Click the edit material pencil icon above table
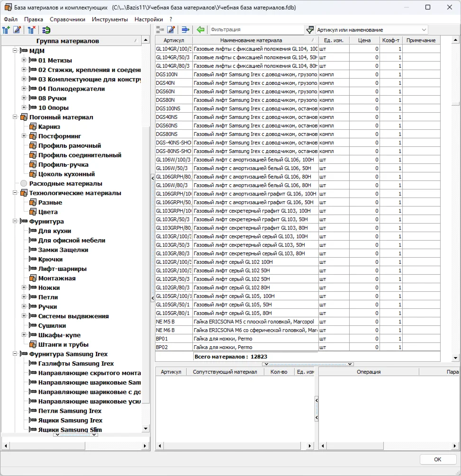This screenshot has height=476, width=461. 171,30
